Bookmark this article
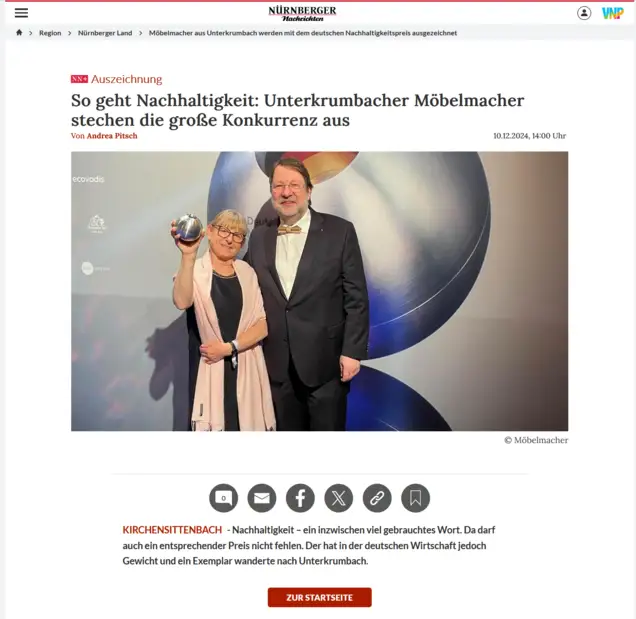The image size is (636, 619). [x=415, y=498]
